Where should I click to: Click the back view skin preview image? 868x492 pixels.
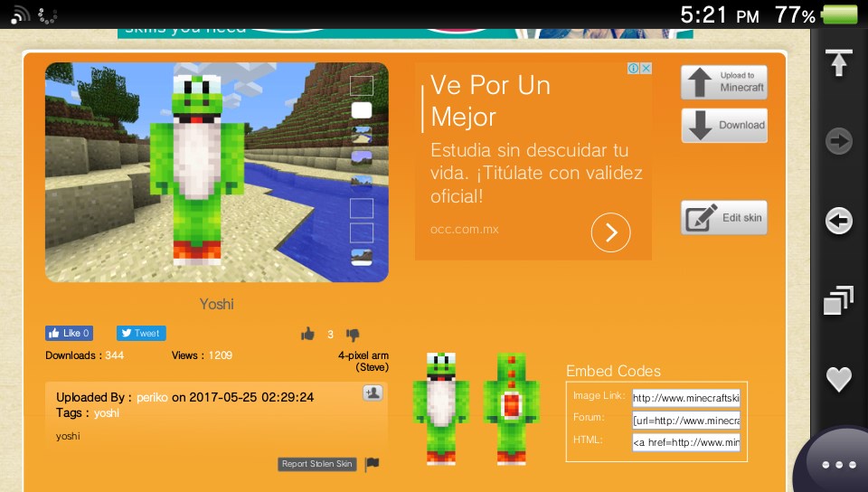click(x=511, y=409)
